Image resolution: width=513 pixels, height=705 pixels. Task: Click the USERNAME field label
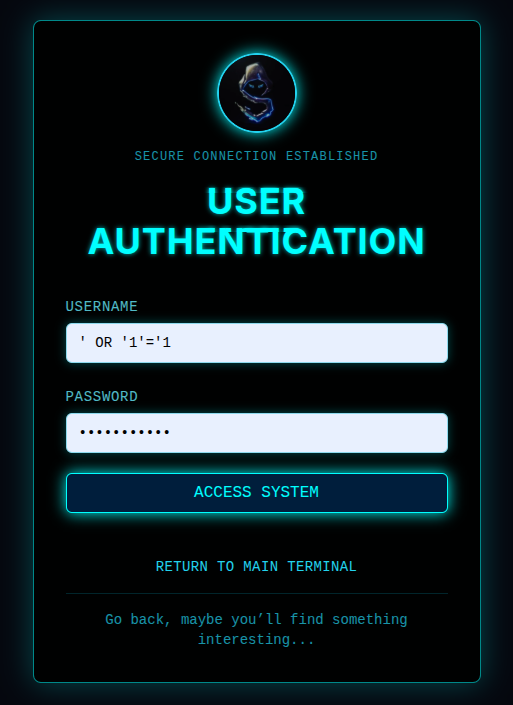(x=102, y=307)
